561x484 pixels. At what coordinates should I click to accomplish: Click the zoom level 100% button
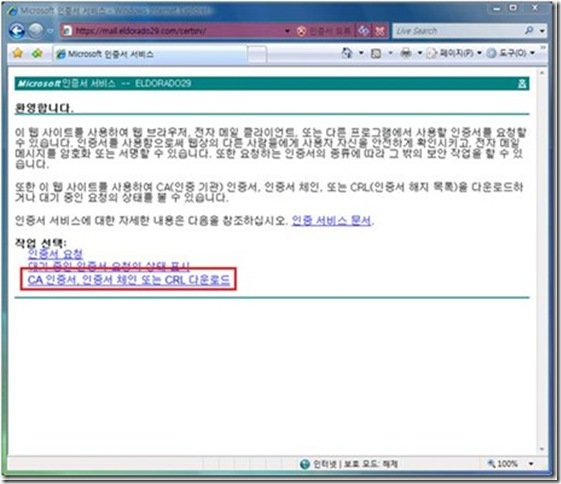tap(503, 464)
